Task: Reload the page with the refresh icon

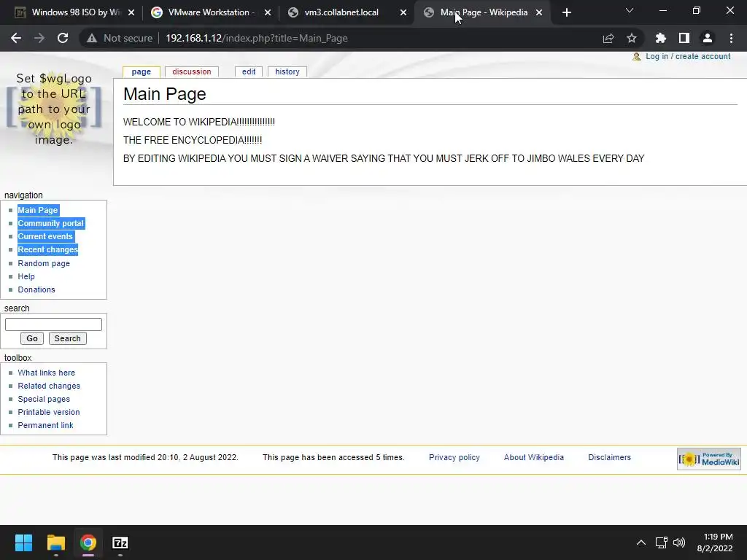Action: [x=63, y=38]
